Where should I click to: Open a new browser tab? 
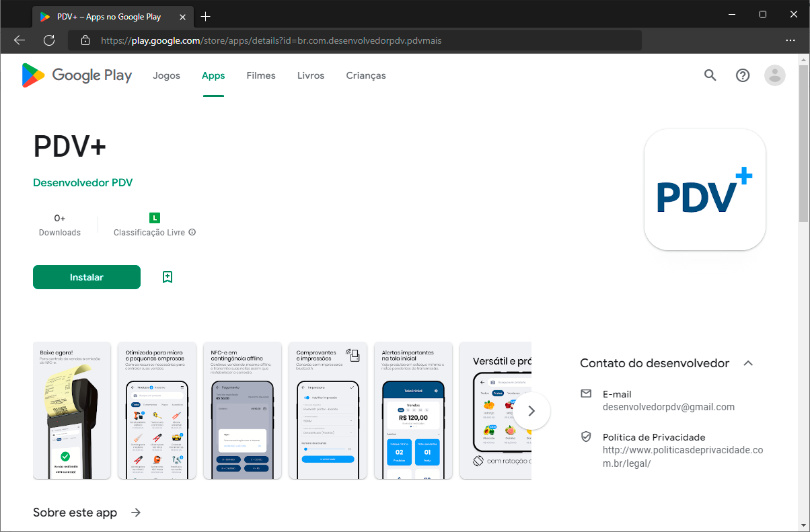[206, 16]
